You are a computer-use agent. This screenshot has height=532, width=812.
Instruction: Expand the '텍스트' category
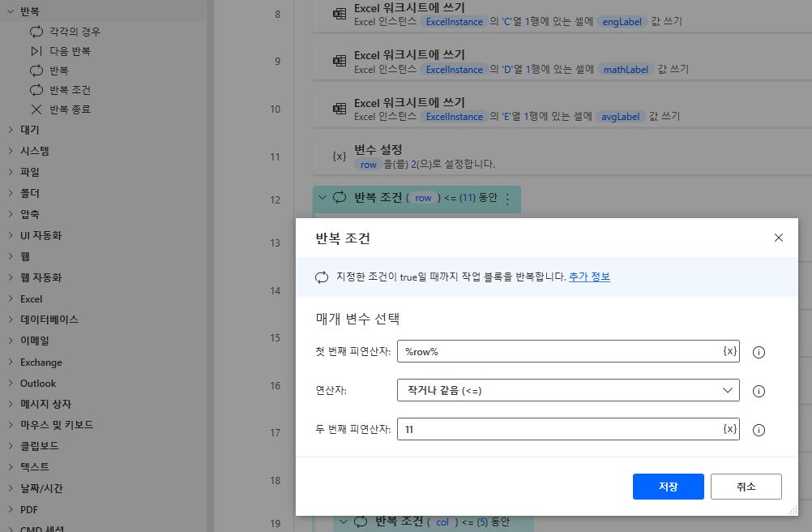point(11,467)
